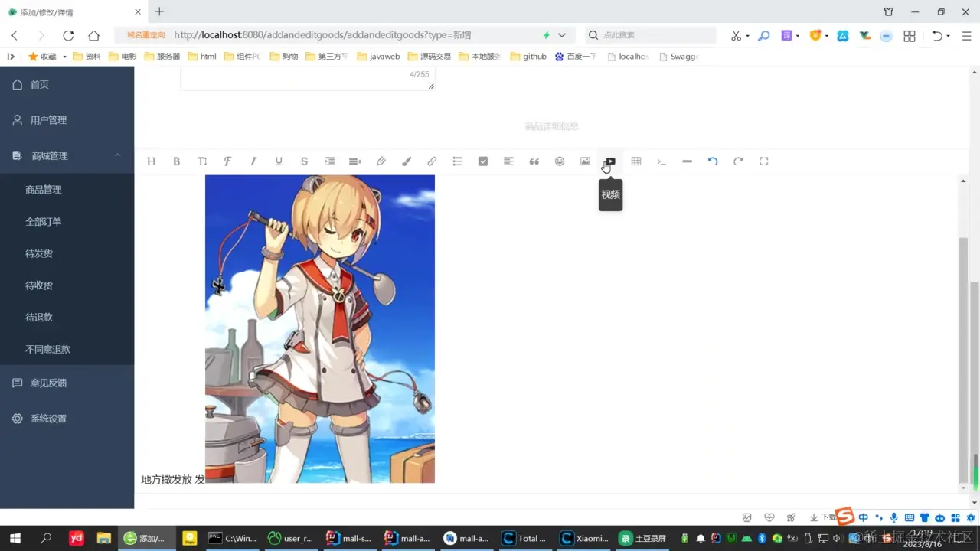This screenshot has width=980, height=551.
Task: Insert a to-do checklist in the editor
Action: [x=483, y=161]
